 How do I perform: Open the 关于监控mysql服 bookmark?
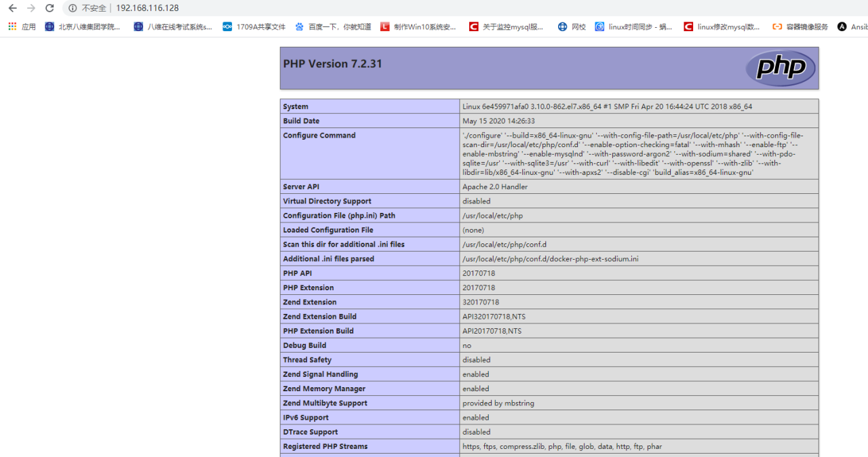click(x=507, y=26)
